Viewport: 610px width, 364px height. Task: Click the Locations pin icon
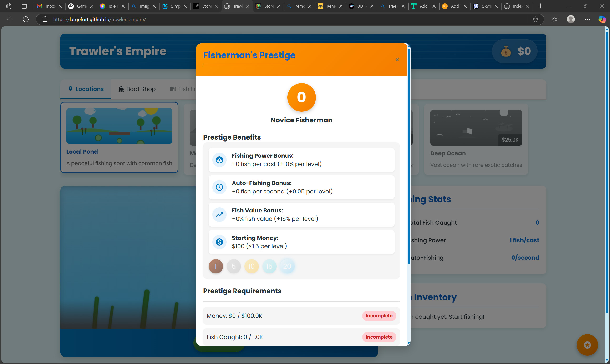[71, 89]
